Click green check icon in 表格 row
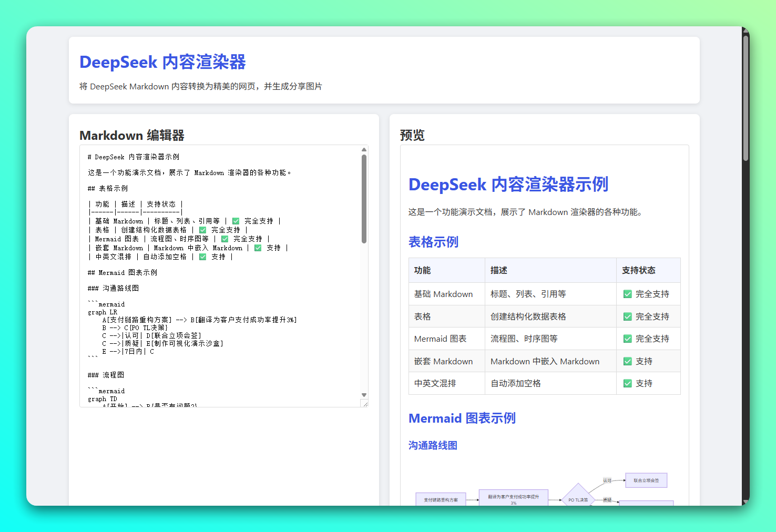Image resolution: width=776 pixels, height=532 pixels. click(628, 316)
